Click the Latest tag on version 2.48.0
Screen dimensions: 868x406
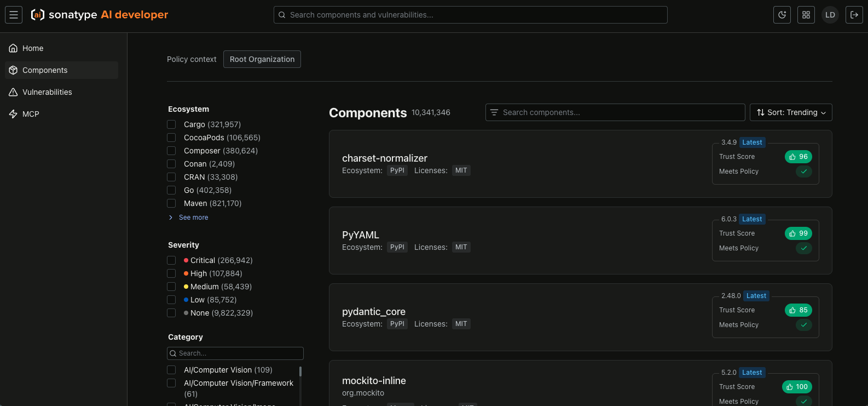pos(756,296)
